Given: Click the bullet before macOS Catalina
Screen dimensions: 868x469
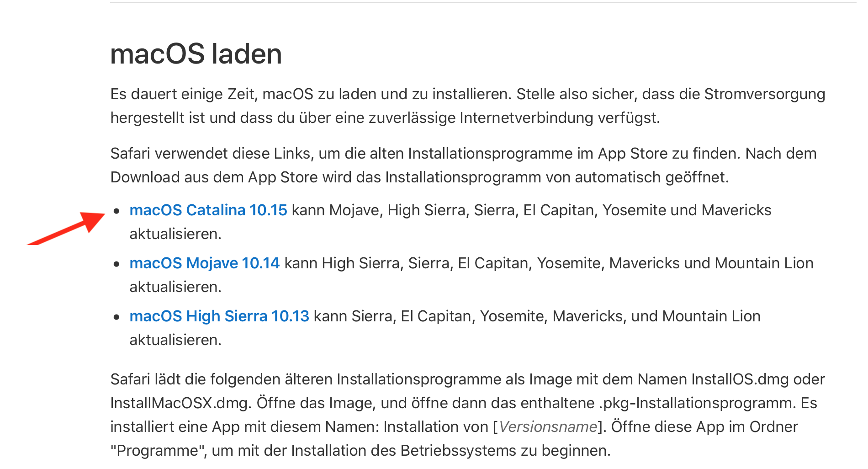Looking at the screenshot, I should (x=117, y=211).
